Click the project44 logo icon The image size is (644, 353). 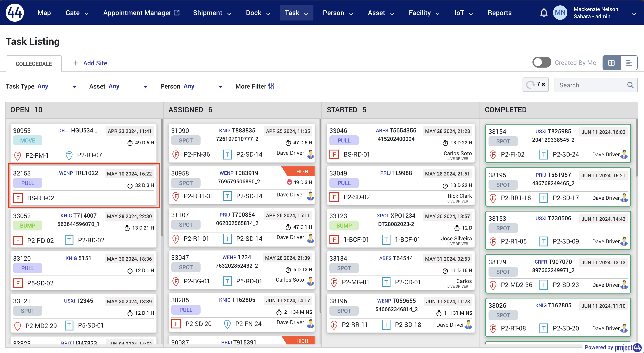click(15, 12)
